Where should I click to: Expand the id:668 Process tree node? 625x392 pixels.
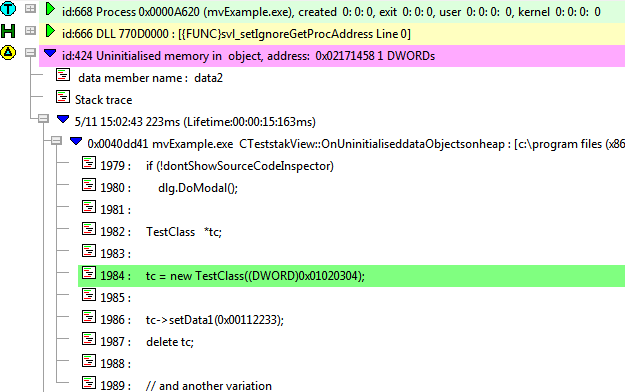point(30,8)
